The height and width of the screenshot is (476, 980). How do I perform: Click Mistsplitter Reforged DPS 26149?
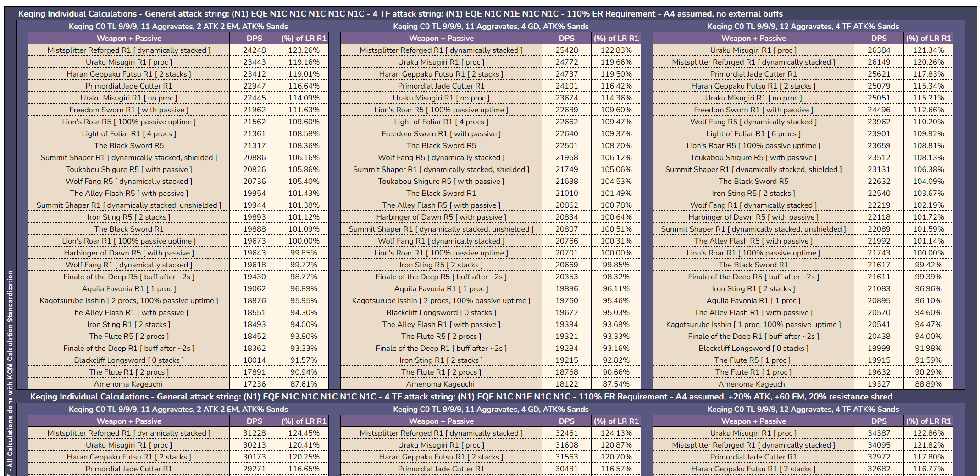coord(879,62)
